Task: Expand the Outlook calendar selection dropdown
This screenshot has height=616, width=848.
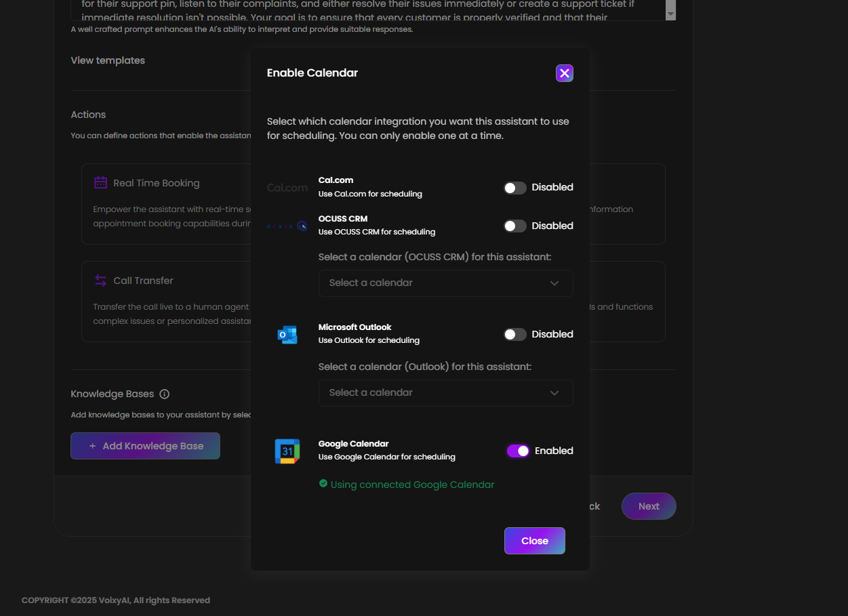Action: coord(445,393)
